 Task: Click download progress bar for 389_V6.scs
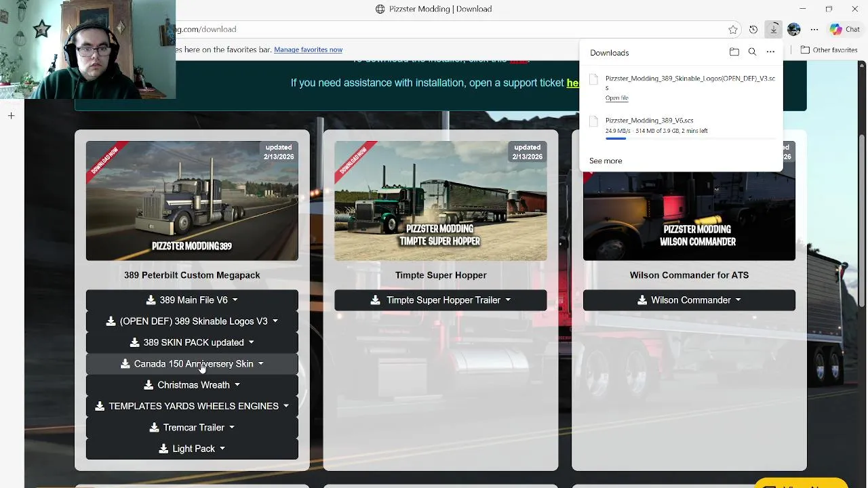click(690, 138)
